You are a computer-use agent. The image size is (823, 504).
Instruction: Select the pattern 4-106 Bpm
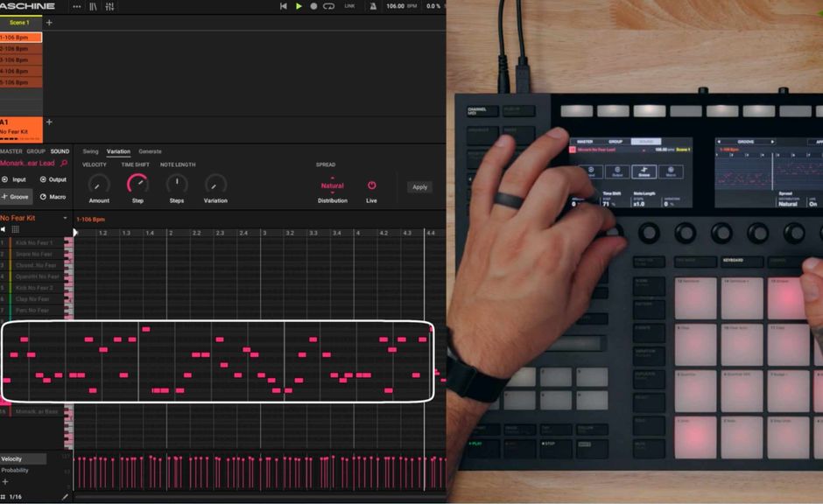pyautogui.click(x=21, y=72)
